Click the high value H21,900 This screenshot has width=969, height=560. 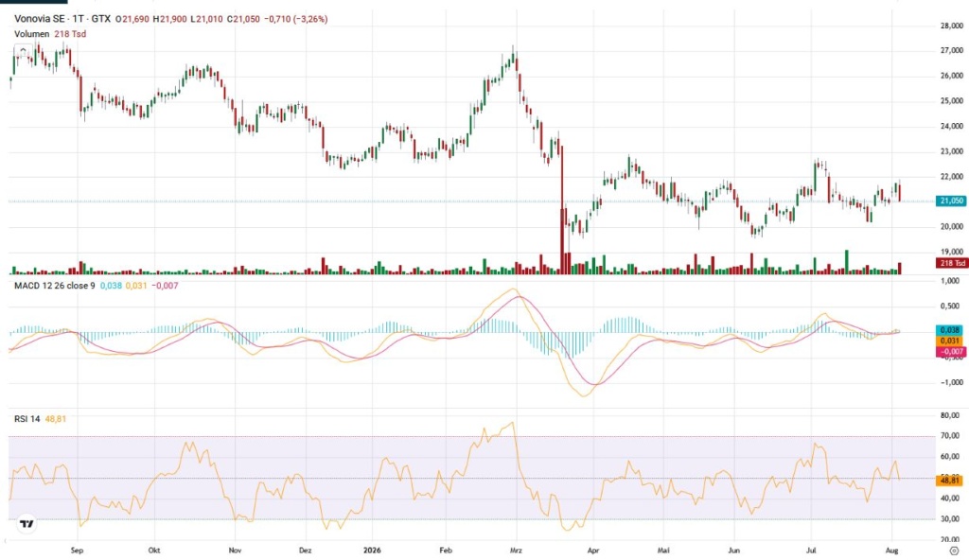point(170,19)
